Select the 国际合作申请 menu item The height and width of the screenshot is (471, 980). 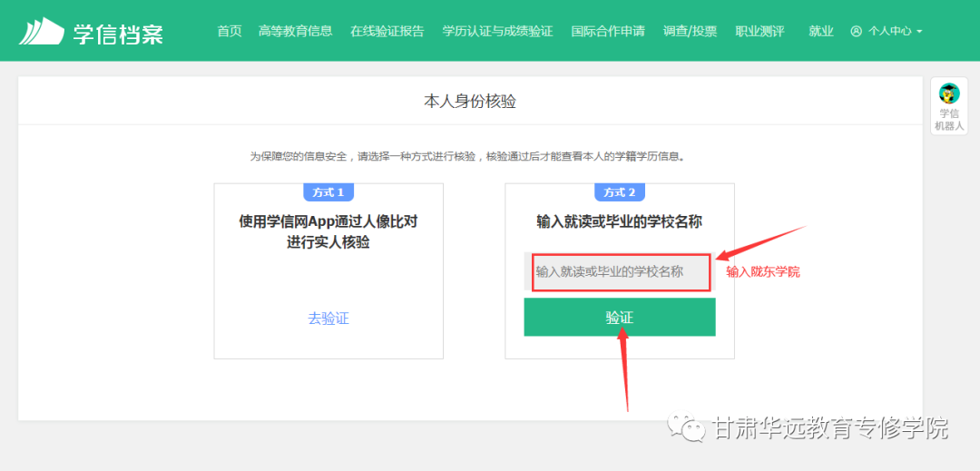pyautogui.click(x=608, y=31)
